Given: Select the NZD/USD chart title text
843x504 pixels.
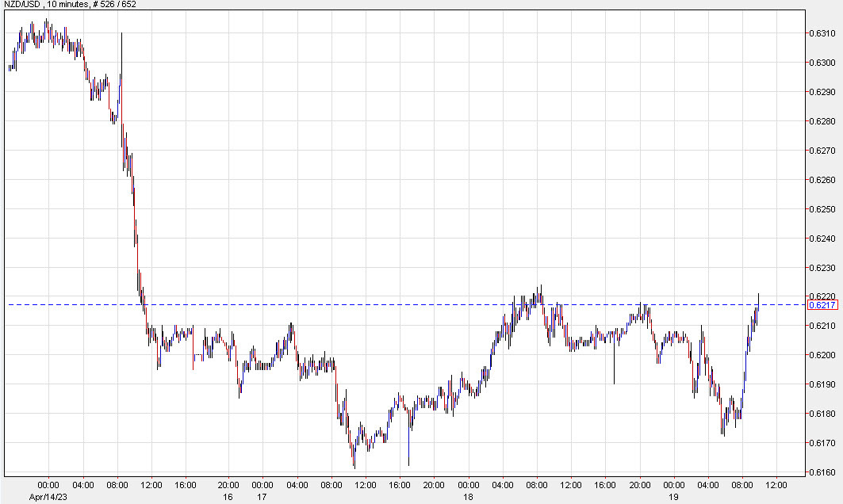Looking at the screenshot, I should [x=21, y=6].
